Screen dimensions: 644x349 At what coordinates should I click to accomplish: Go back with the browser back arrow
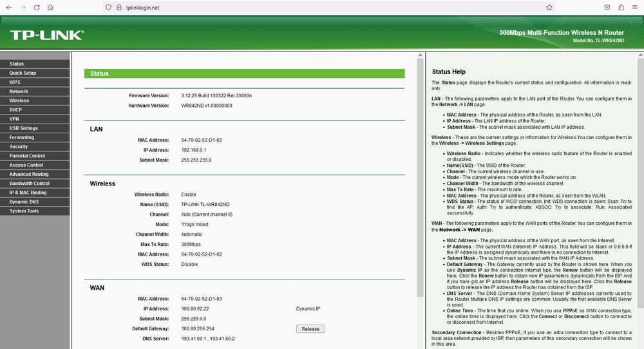(x=9, y=7)
